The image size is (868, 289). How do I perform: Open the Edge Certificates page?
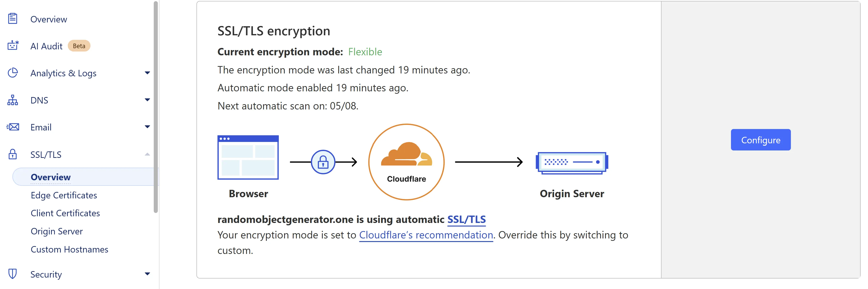pyautogui.click(x=64, y=195)
